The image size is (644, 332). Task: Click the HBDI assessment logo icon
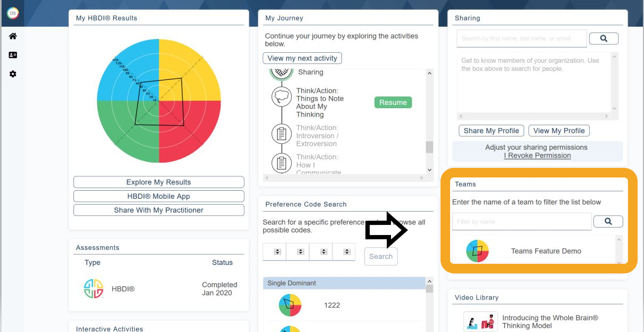94,289
